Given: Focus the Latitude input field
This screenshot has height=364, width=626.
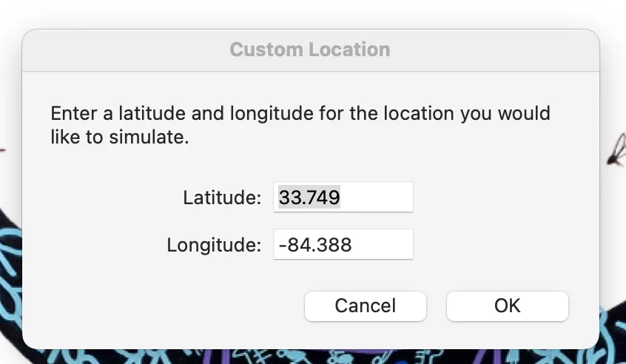Looking at the screenshot, I should pos(343,197).
